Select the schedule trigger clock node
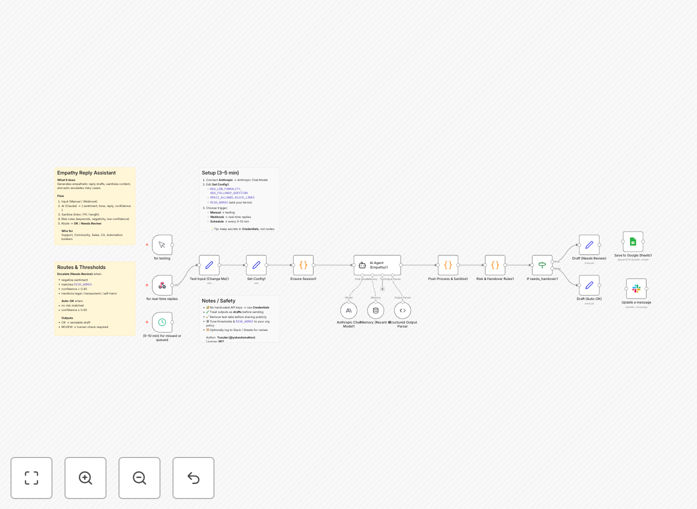This screenshot has height=509, width=697. coord(162,322)
